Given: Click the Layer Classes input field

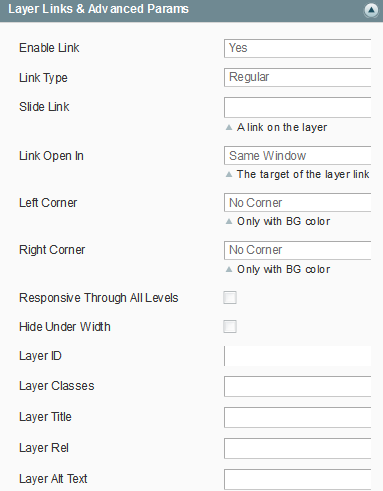Looking at the screenshot, I should pos(297,386).
